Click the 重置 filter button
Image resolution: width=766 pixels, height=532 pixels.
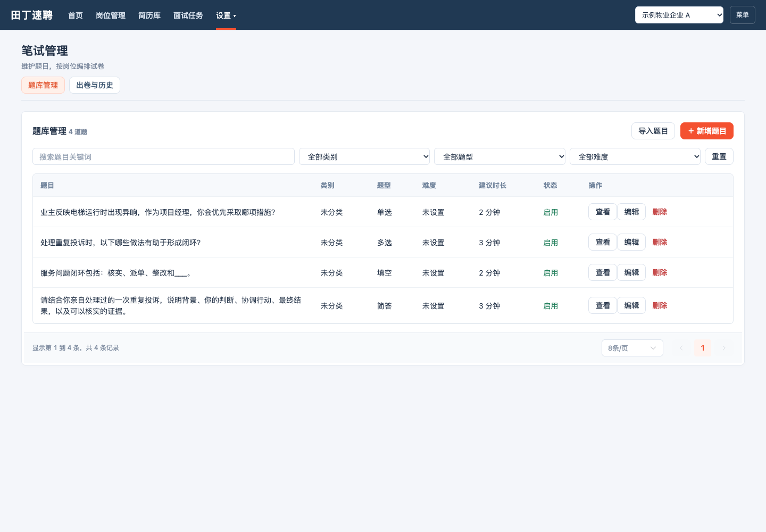719,156
